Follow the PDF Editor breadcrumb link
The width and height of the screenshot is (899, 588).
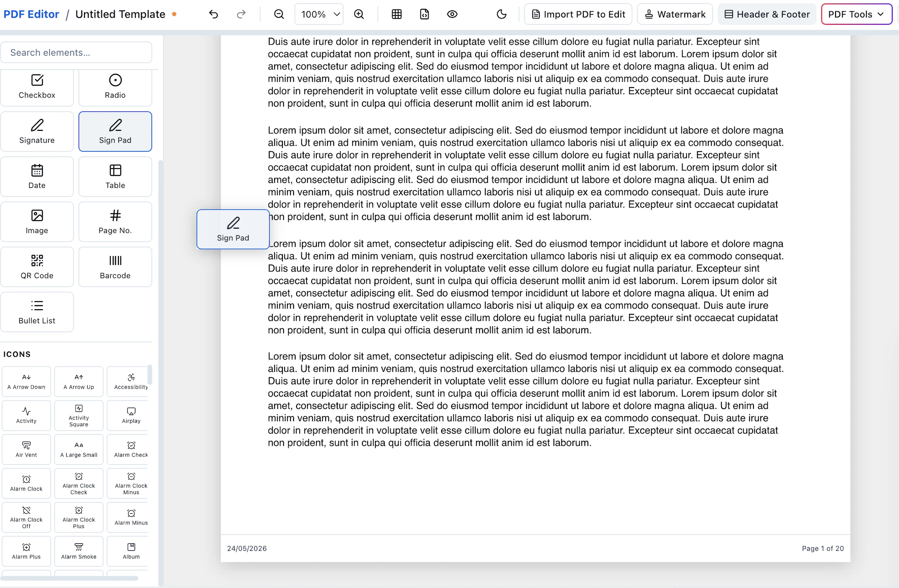click(31, 14)
